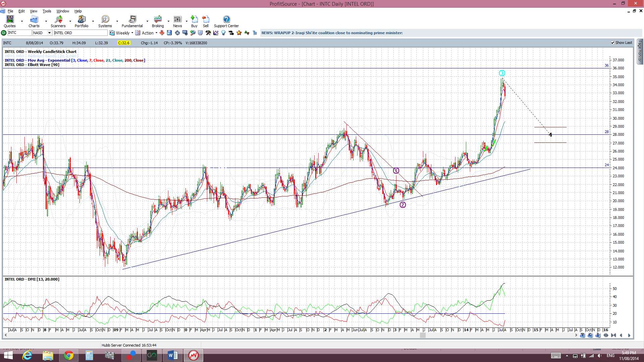Select the cyan wave 3 marker
The width and height of the screenshot is (644, 362).
(x=502, y=73)
